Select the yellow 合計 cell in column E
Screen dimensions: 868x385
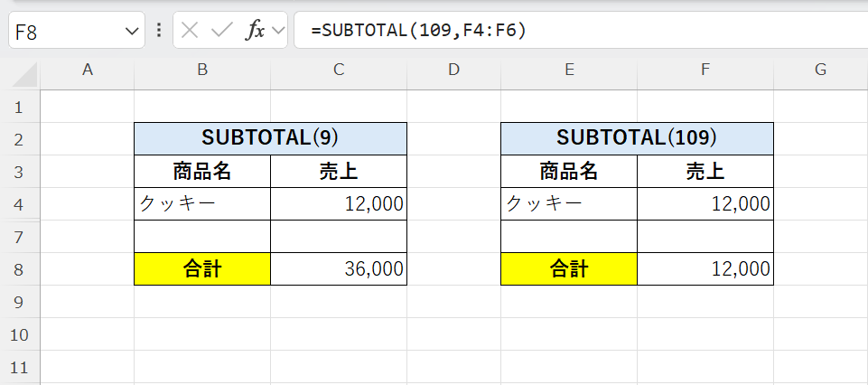(569, 269)
